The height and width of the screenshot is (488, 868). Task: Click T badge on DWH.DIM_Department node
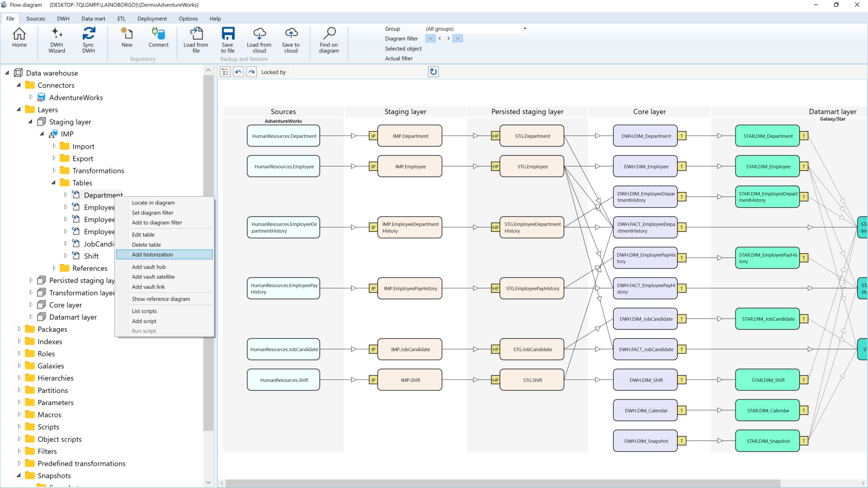tap(682, 136)
